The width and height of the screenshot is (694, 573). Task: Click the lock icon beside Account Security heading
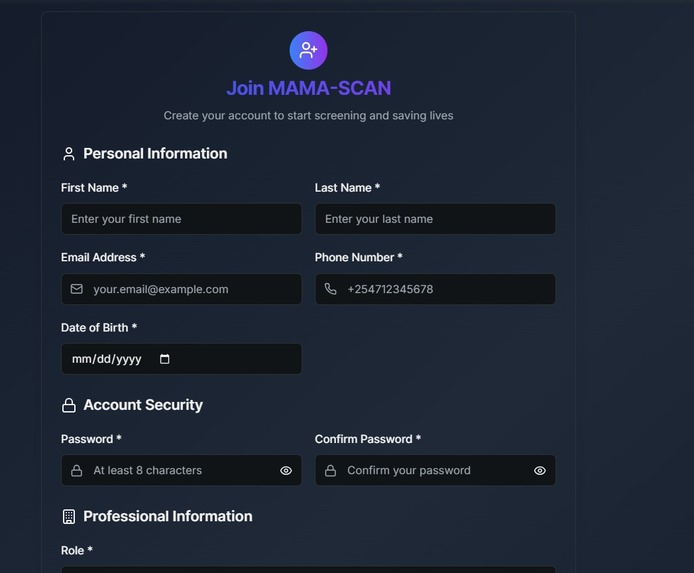(x=69, y=405)
